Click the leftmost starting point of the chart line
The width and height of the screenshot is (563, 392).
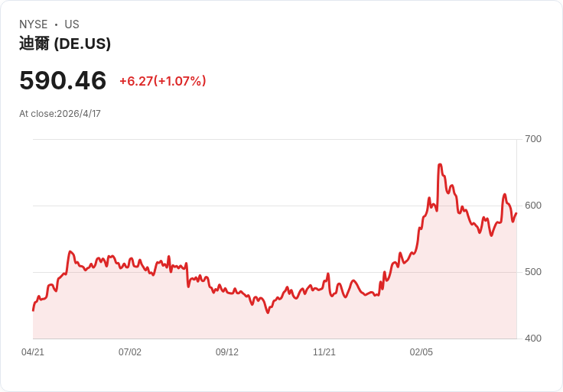pyautogui.click(x=34, y=310)
